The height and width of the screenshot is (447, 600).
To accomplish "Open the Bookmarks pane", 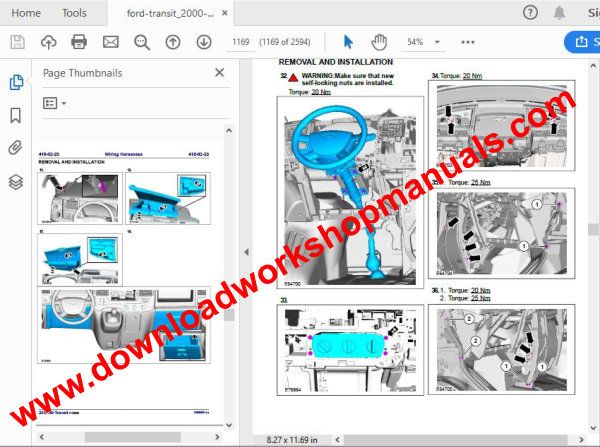I will coord(16,115).
